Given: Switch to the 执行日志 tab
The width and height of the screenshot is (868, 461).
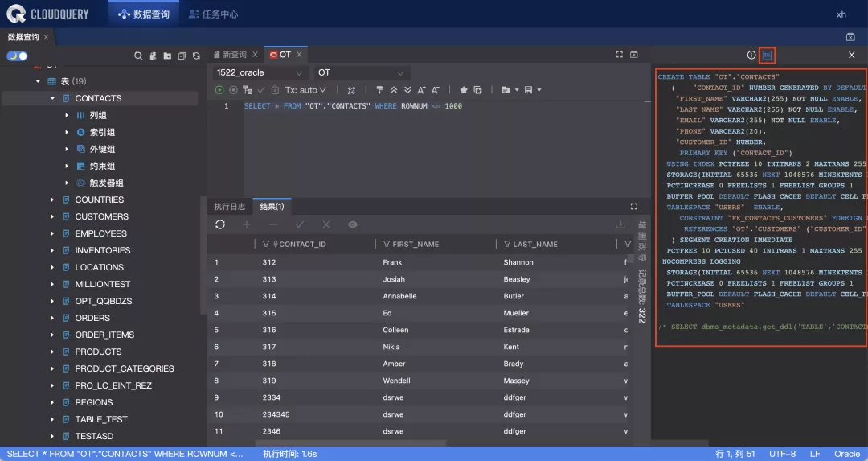Looking at the screenshot, I should [x=229, y=207].
